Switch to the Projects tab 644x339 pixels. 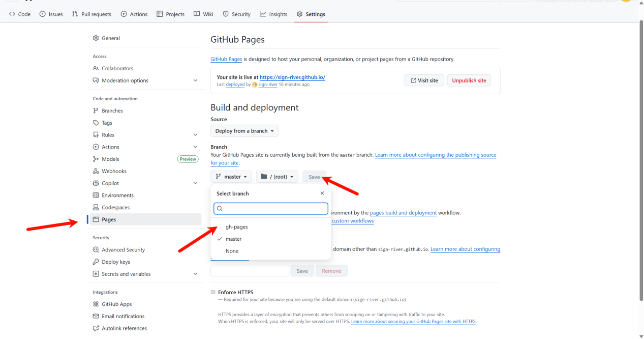(170, 14)
